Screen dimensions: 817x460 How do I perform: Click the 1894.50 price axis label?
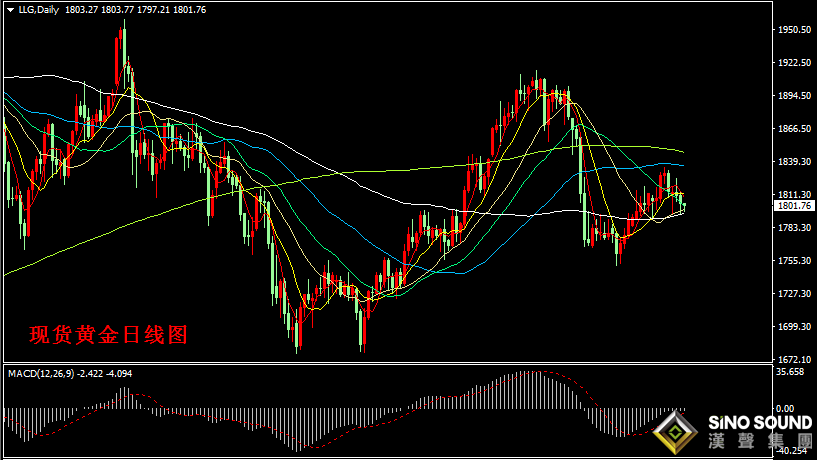[795, 96]
